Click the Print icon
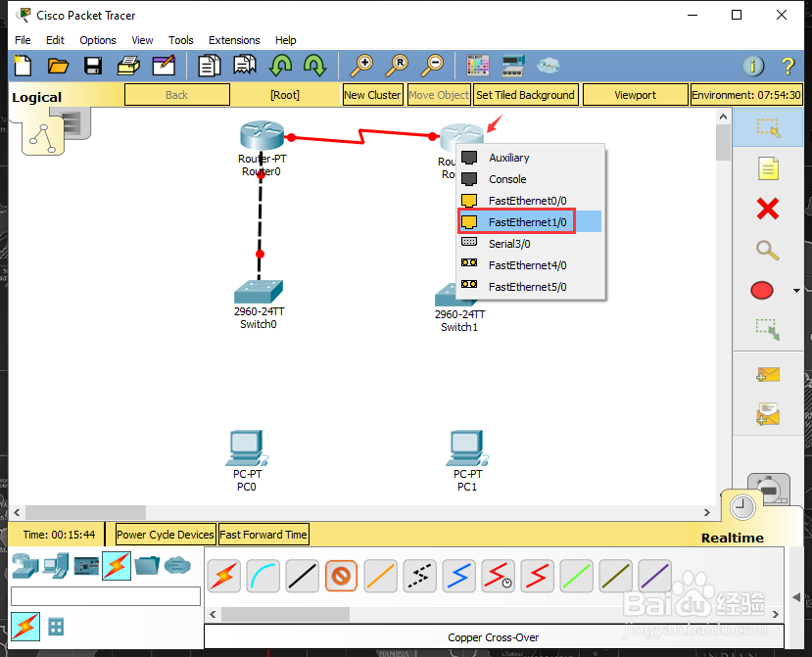The width and height of the screenshot is (812, 657). click(128, 66)
